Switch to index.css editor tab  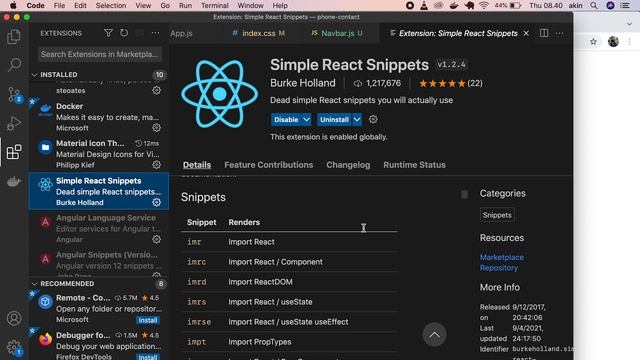click(259, 33)
